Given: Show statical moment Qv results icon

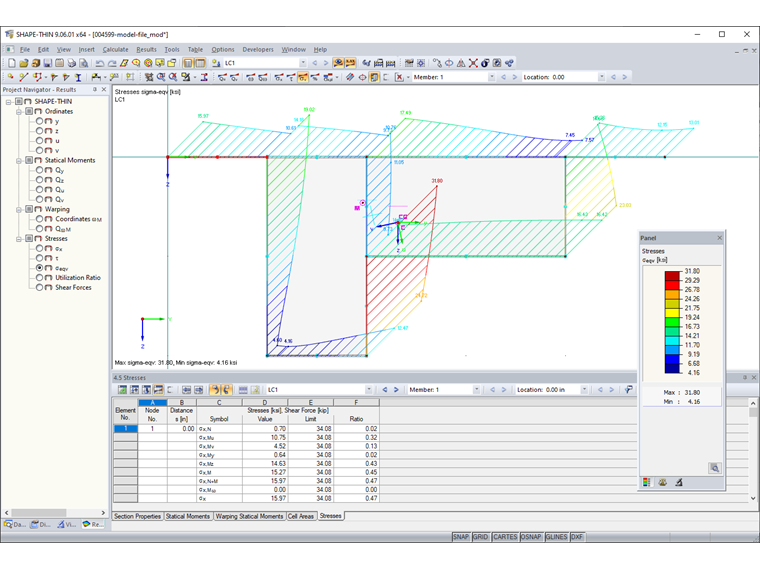Looking at the screenshot, I should [x=234, y=77].
